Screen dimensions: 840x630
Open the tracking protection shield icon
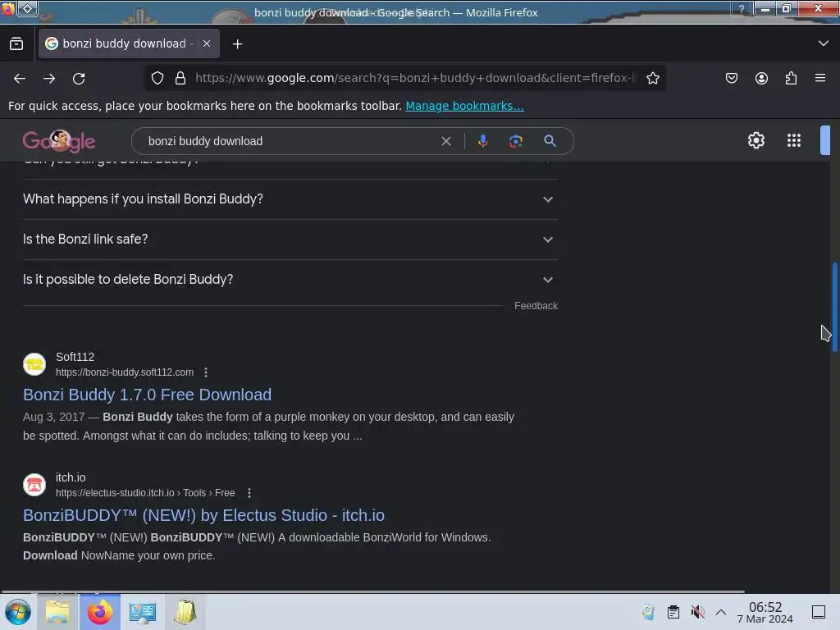pyautogui.click(x=157, y=78)
